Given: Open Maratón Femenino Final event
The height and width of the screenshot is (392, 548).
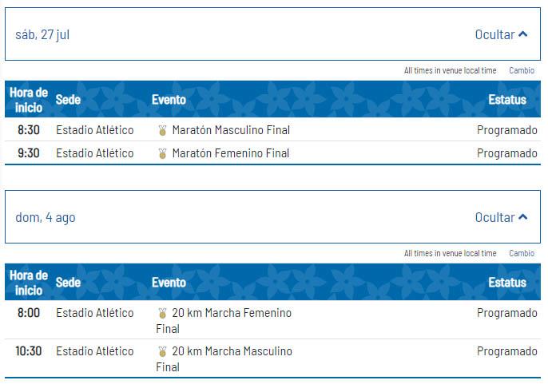Looking at the screenshot, I should click(231, 153).
